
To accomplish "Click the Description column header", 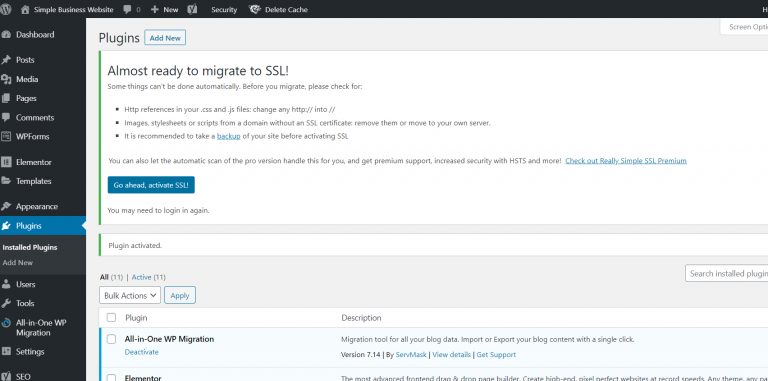I will pos(361,318).
